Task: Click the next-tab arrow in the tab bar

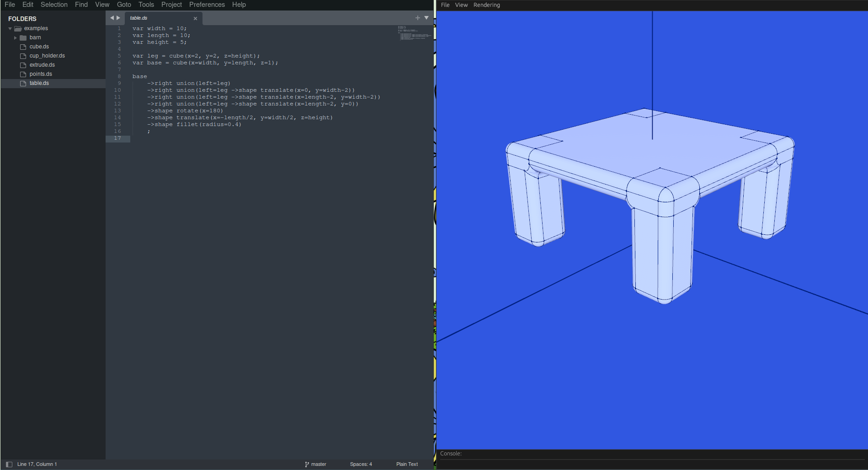Action: (x=118, y=17)
